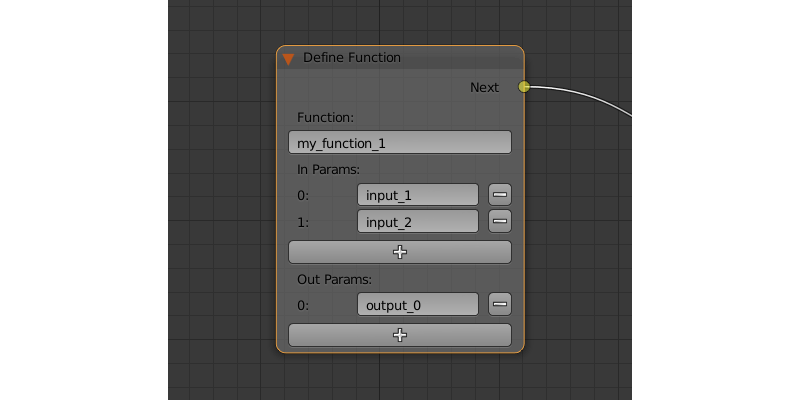Click index label 0 beside output_0

pos(303,305)
